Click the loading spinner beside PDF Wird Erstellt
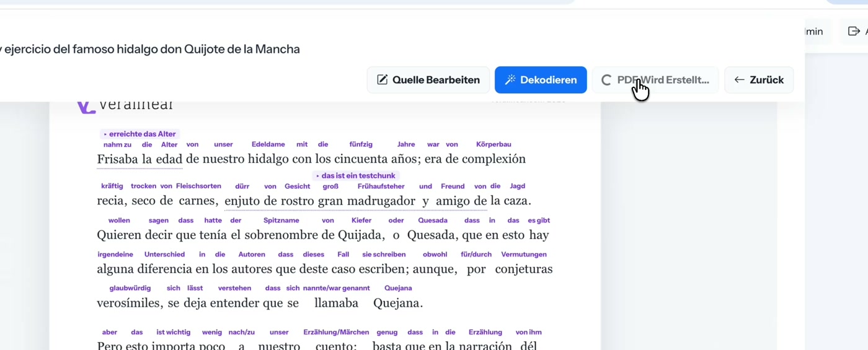The image size is (868, 350). [x=606, y=80]
